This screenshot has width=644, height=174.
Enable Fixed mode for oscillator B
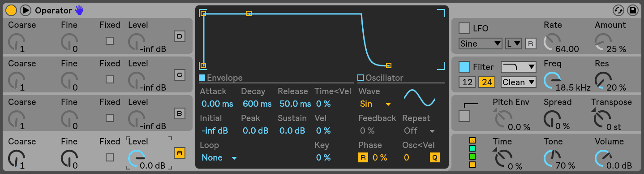coord(109,118)
